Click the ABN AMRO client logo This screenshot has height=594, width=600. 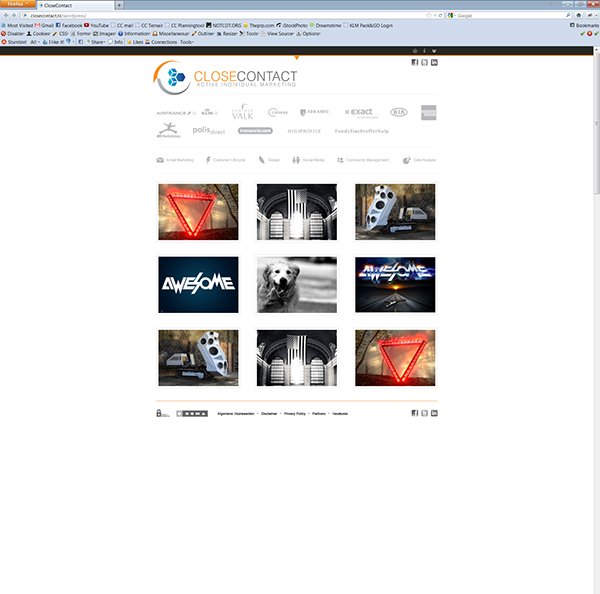point(314,112)
